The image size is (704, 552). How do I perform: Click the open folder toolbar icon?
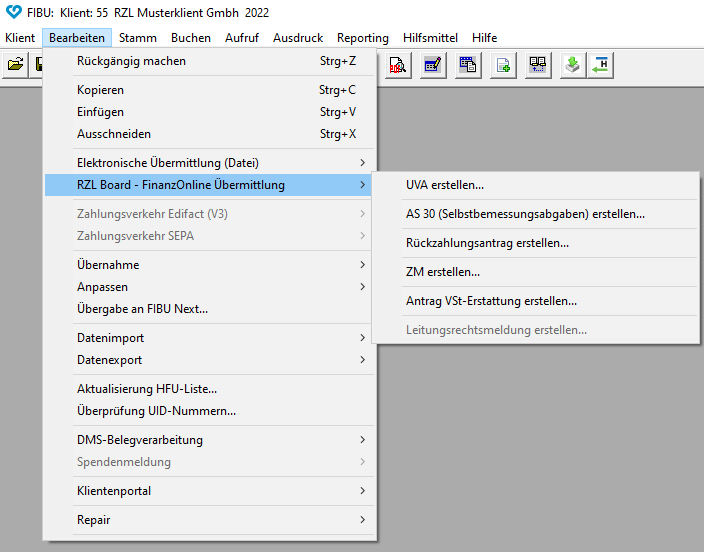pyautogui.click(x=15, y=65)
